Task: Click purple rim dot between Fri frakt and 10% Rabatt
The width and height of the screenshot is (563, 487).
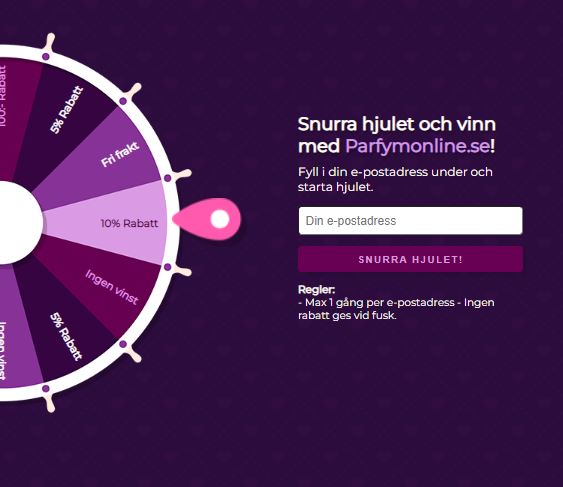Action: tap(168, 178)
